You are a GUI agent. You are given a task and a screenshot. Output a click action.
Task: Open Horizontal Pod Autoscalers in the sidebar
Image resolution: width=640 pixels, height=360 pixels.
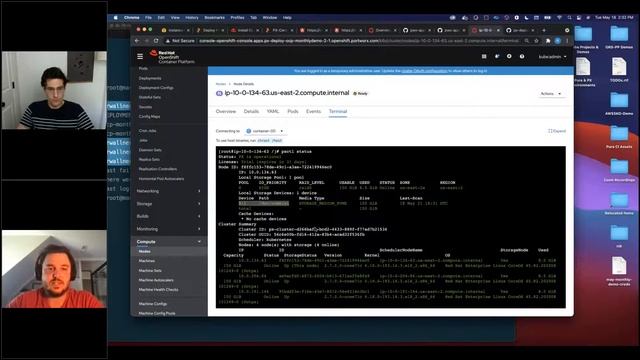tap(161, 179)
